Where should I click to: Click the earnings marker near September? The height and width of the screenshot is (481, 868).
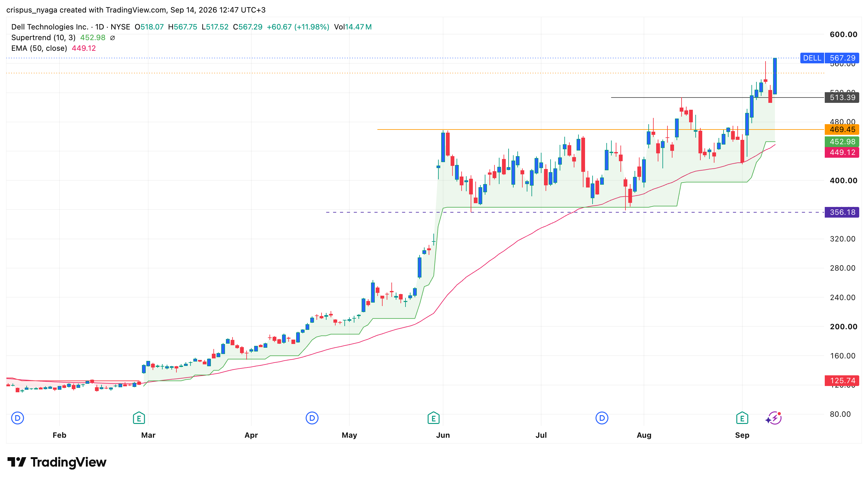pyautogui.click(x=742, y=418)
